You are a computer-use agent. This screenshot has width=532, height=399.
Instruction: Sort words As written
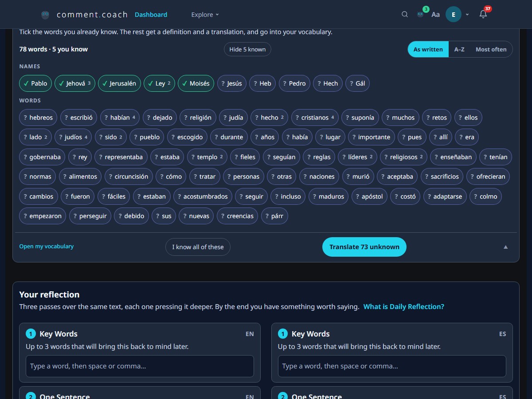point(428,49)
